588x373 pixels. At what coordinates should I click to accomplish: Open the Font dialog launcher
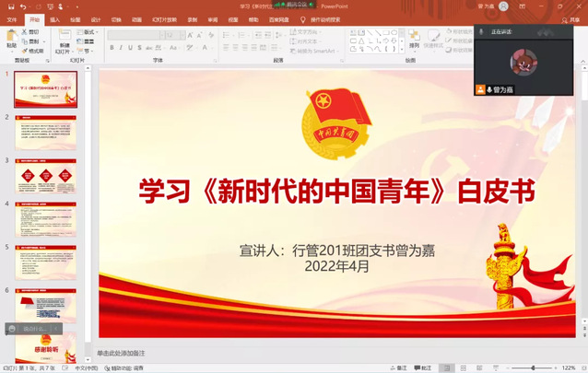pyautogui.click(x=216, y=61)
